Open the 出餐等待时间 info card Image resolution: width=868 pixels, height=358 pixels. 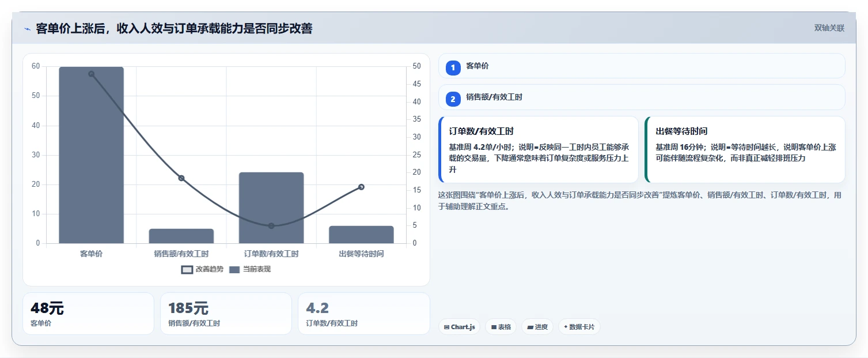745,150
